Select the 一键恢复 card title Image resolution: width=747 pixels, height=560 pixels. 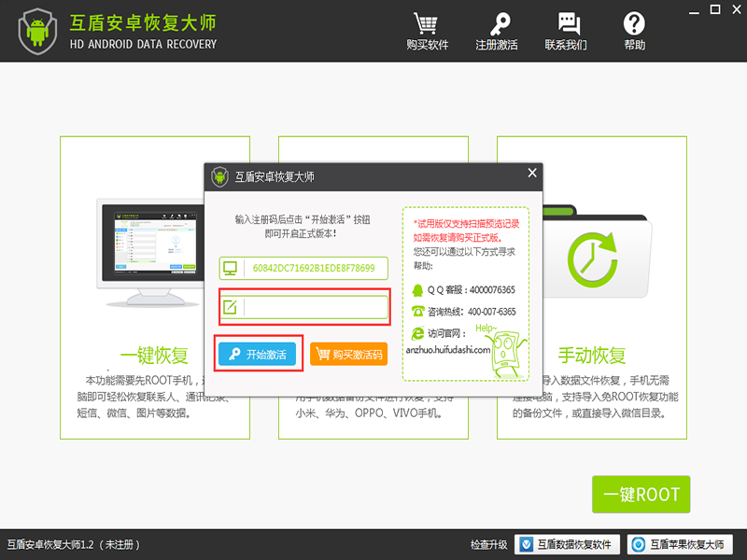point(154,356)
